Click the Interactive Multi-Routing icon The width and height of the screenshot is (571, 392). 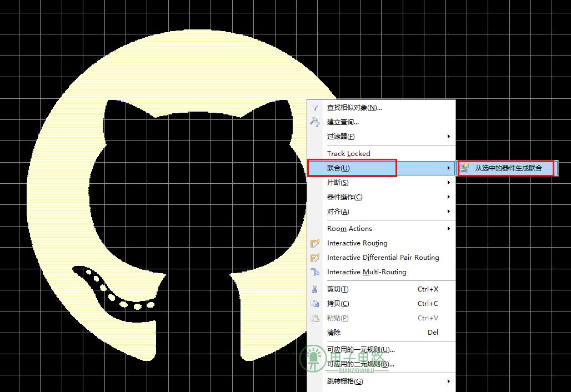[314, 272]
